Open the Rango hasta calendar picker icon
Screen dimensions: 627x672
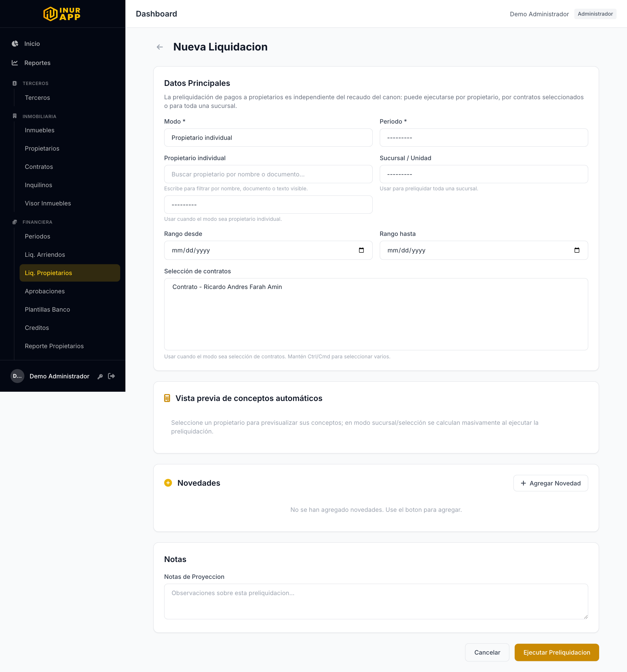point(576,250)
